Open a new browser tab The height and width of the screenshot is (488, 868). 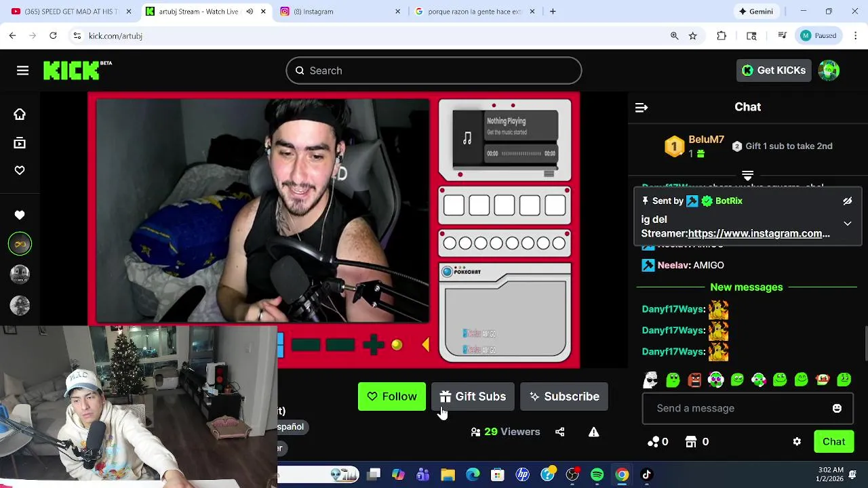553,12
